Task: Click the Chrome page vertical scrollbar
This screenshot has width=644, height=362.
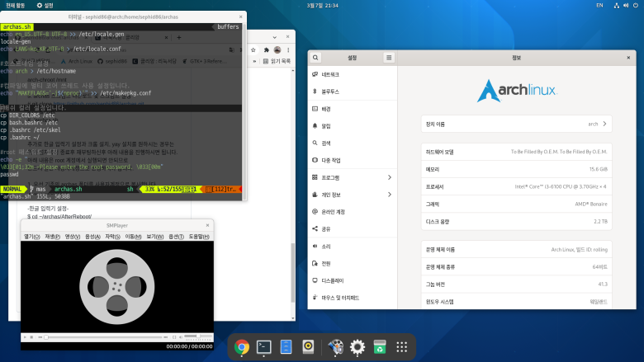Action: pyautogui.click(x=293, y=273)
